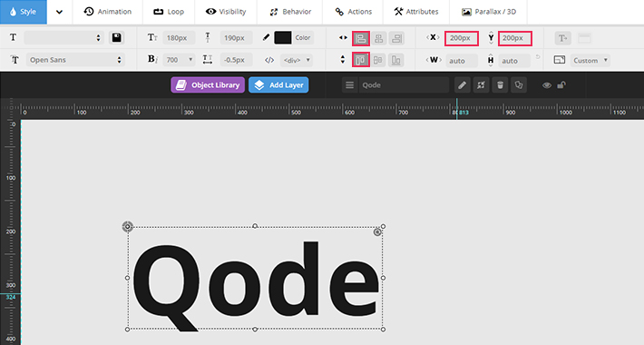Screen dimensions: 644x345
Task: Click the Color label button
Action: coord(303,38)
